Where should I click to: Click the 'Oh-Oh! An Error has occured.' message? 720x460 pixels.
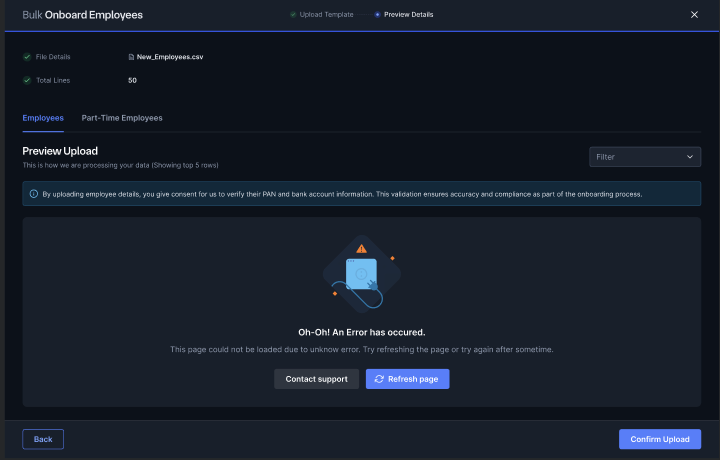click(x=362, y=332)
